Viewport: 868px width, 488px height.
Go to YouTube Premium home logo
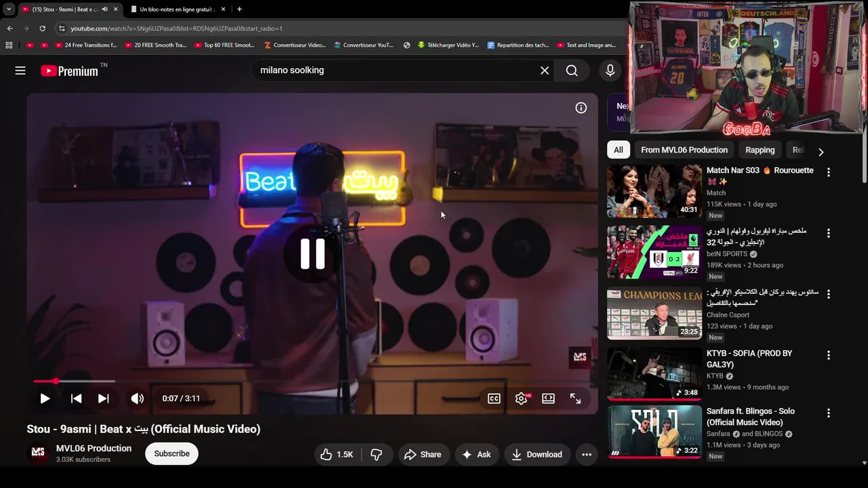point(70,70)
